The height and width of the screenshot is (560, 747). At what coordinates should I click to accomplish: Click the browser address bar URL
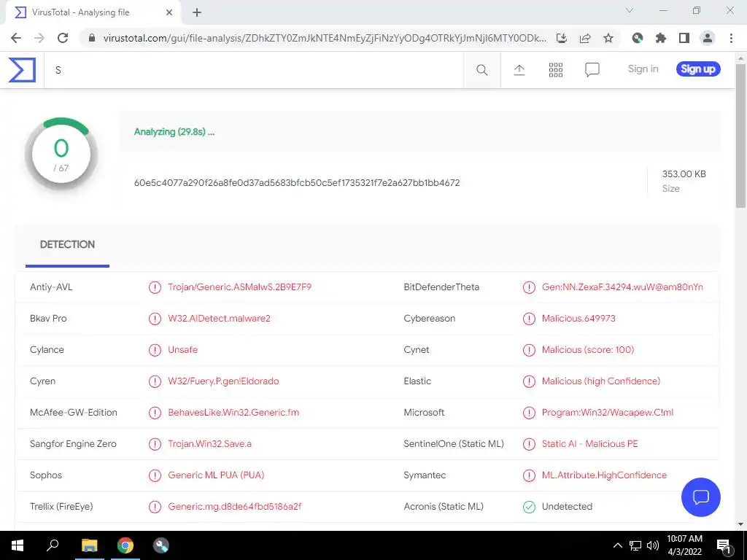[x=325, y=38]
